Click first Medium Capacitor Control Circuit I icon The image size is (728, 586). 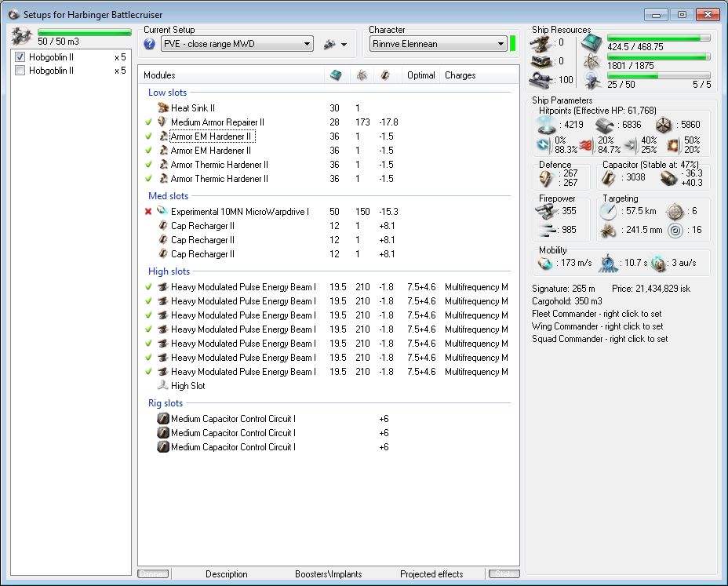163,418
